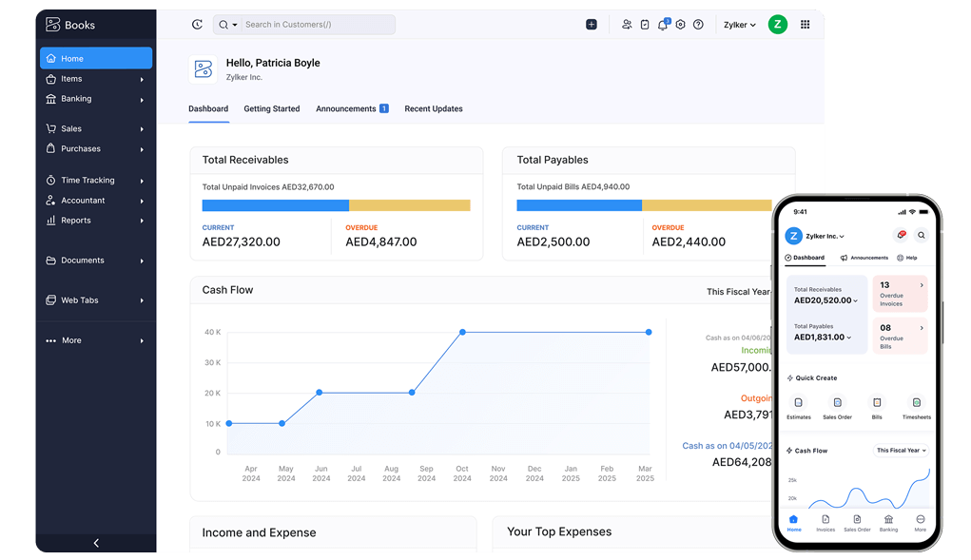Open the notifications bell

coord(662,25)
